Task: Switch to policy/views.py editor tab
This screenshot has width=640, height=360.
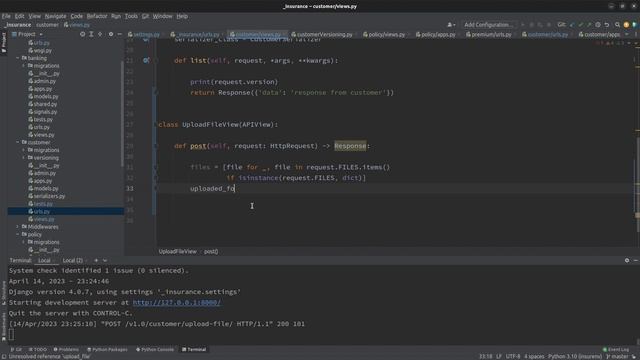Action: 384,35
